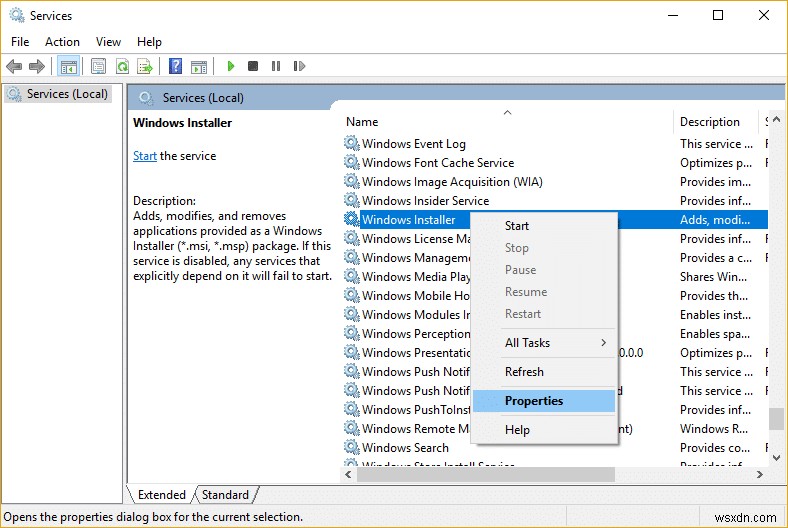This screenshot has height=528, width=788.
Task: Click the Forward arrow toolbar icon
Action: click(x=37, y=66)
